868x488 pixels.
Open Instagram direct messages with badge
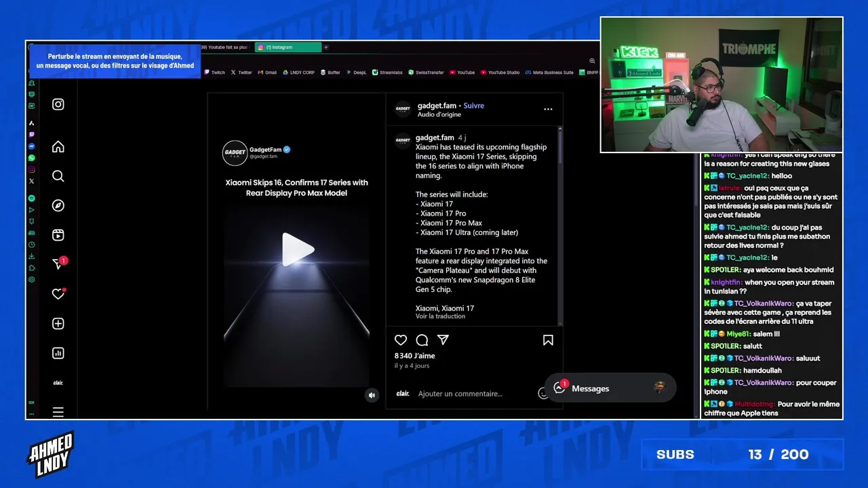59,264
